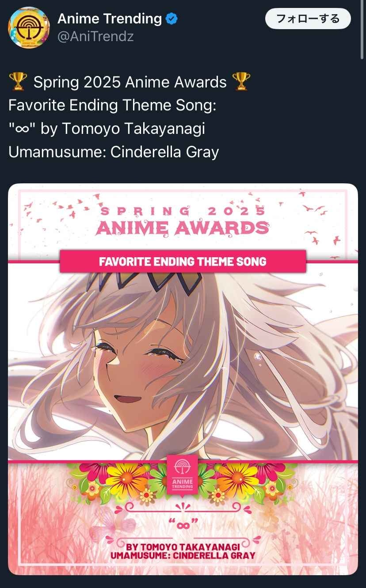Screen dimensions: 366x588
Task: Click the trophy emoji after Anime Awards
Action: click(x=241, y=82)
